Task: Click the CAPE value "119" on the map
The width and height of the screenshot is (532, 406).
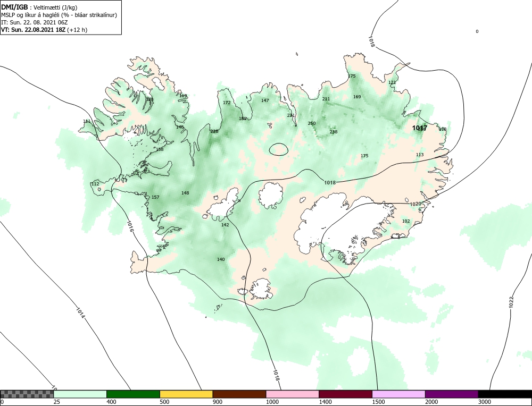Action: tap(183, 96)
